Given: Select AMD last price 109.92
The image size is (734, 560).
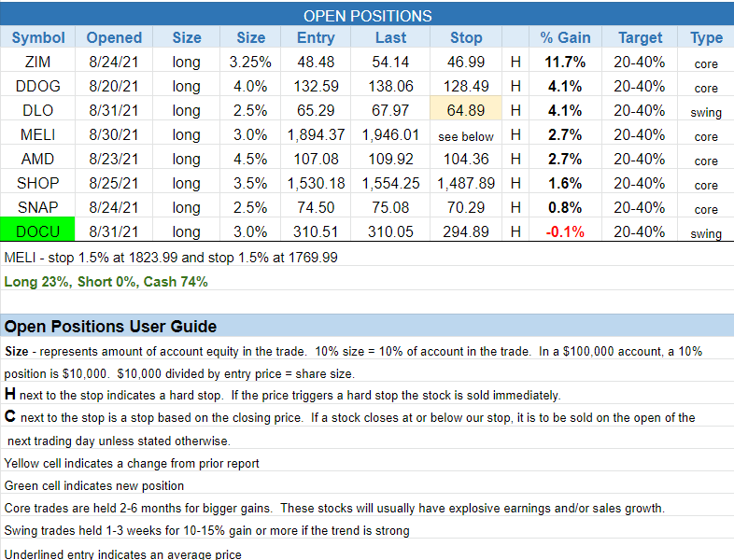Looking at the screenshot, I should (390, 159).
